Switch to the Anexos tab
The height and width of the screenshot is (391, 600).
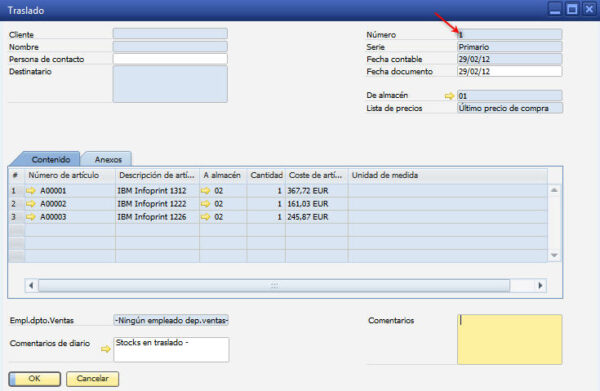click(108, 160)
